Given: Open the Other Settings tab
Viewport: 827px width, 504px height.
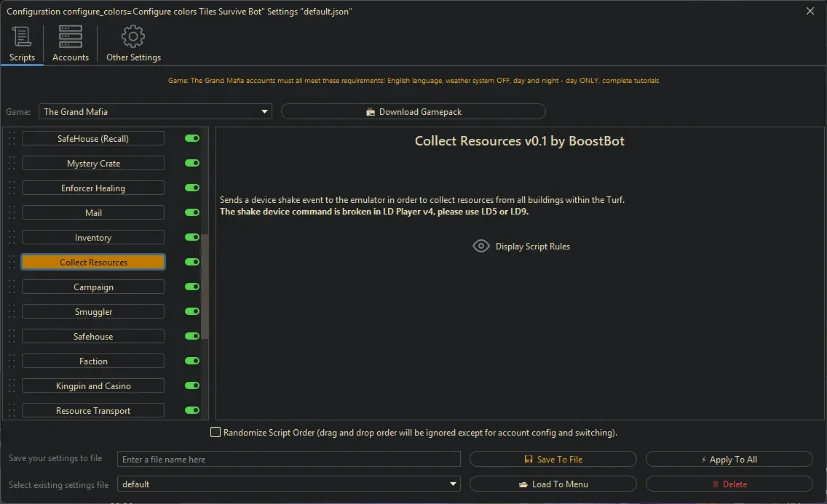Looking at the screenshot, I should [133, 44].
